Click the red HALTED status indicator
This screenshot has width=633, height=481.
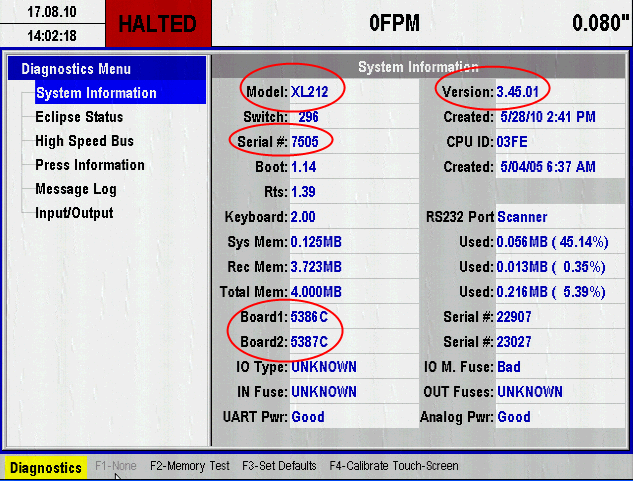click(x=158, y=23)
